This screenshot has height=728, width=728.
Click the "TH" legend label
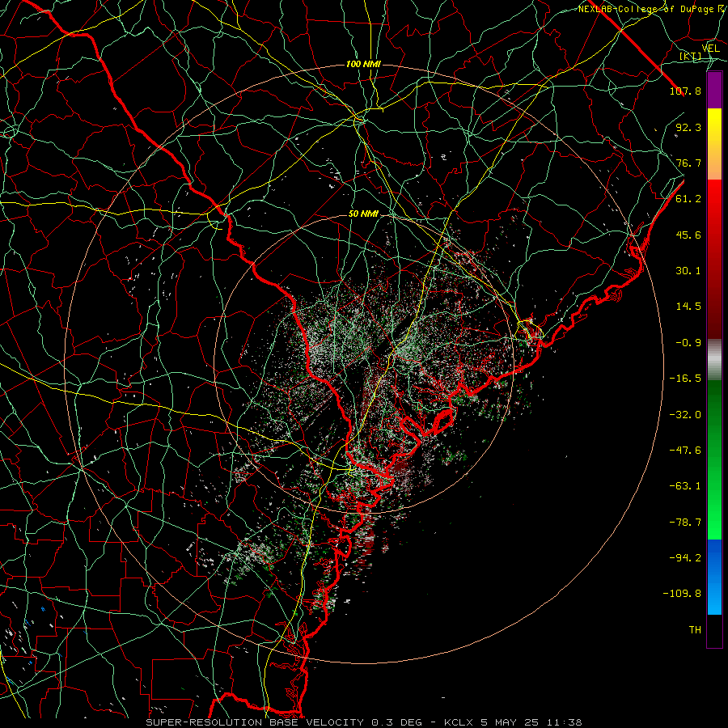click(x=695, y=630)
